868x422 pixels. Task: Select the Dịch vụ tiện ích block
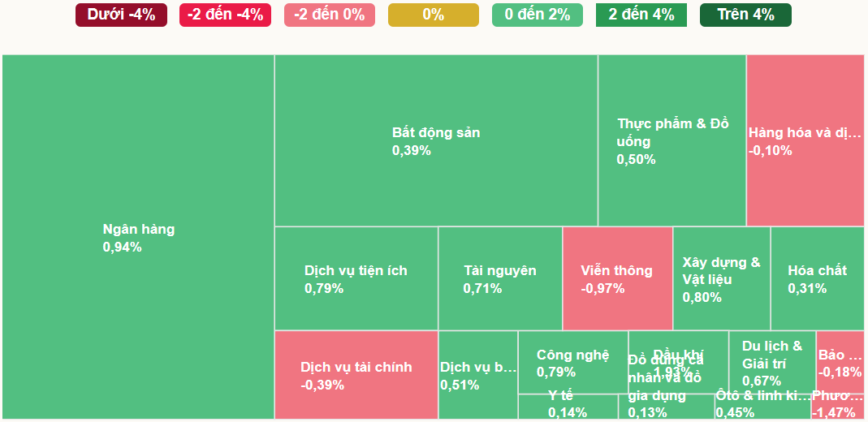356,278
